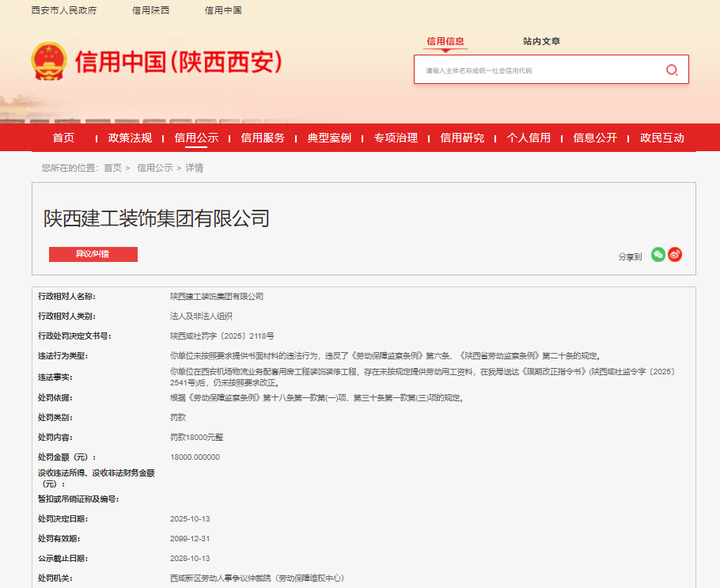The width and height of the screenshot is (720, 588).
Task: Share page via Weibo icon
Action: tap(675, 254)
